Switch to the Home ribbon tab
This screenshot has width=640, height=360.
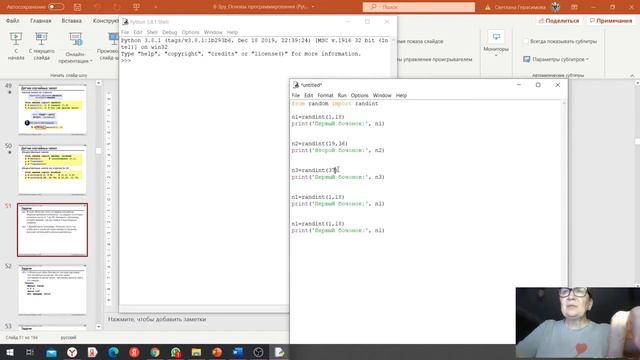[x=40, y=20]
